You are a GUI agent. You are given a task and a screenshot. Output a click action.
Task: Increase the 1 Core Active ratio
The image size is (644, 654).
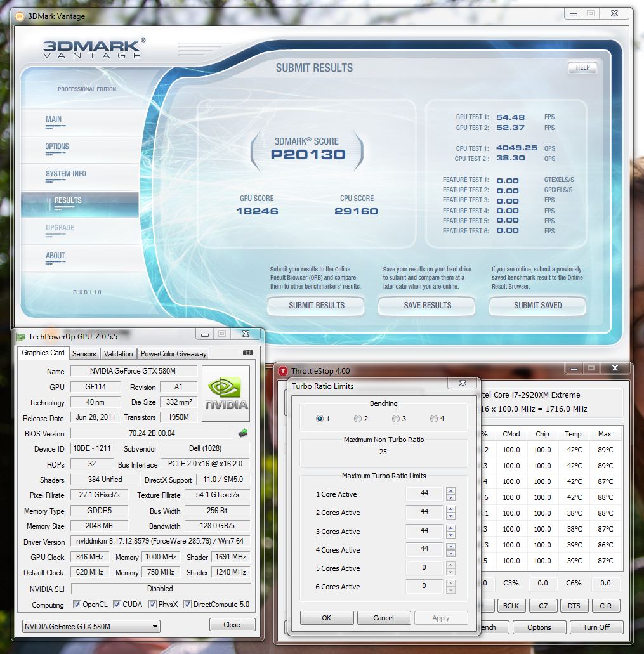tap(450, 490)
